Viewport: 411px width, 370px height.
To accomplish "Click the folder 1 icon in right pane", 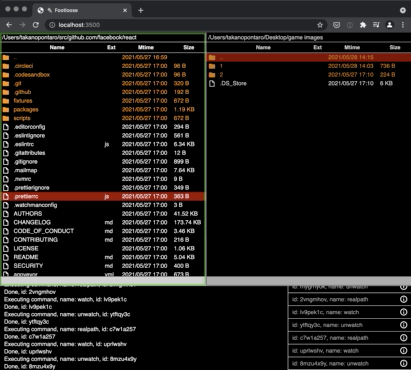I will click(x=212, y=66).
